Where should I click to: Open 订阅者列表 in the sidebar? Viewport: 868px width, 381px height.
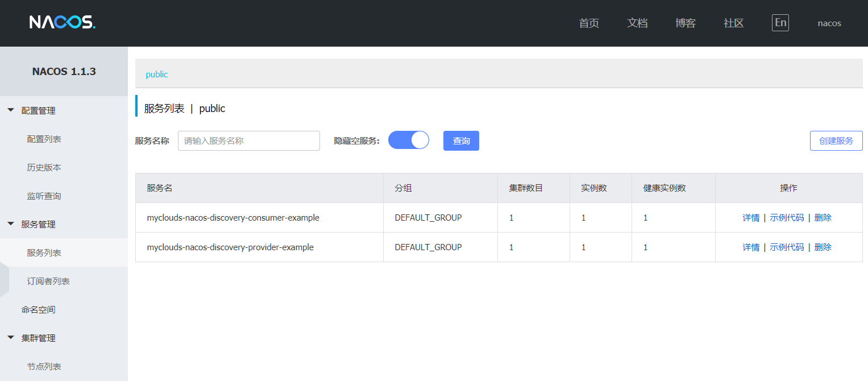(x=48, y=281)
